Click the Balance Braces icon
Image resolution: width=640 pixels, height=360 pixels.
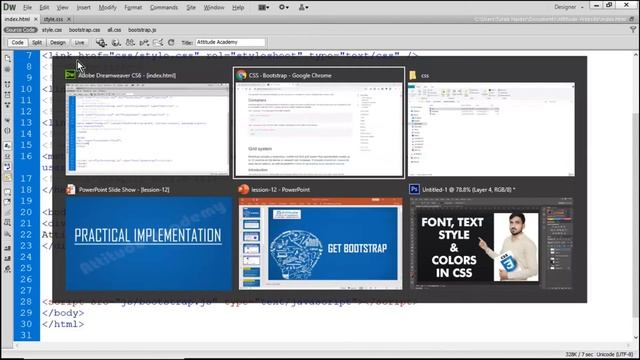7,131
